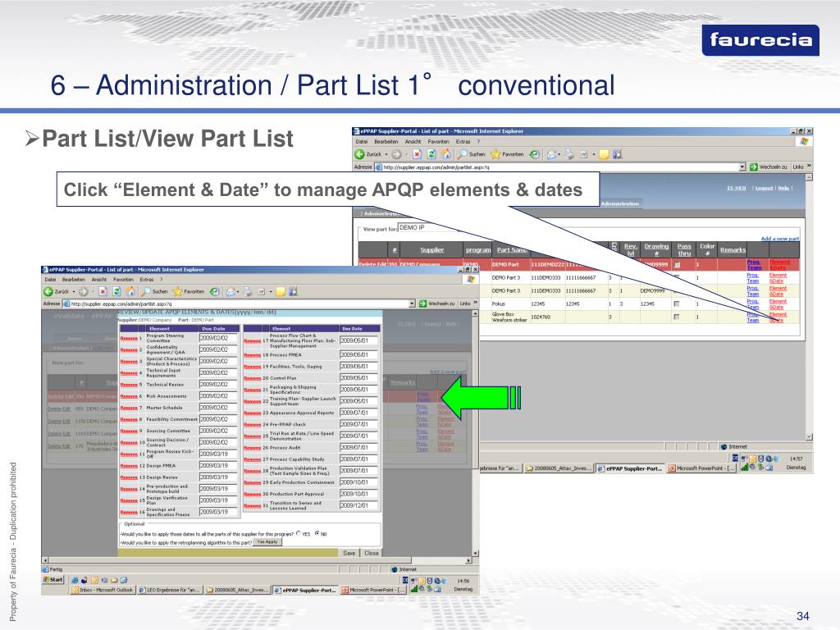The height and width of the screenshot is (630, 840).
Task: Click Mail icon in front IE window toolbar
Action: point(231,291)
